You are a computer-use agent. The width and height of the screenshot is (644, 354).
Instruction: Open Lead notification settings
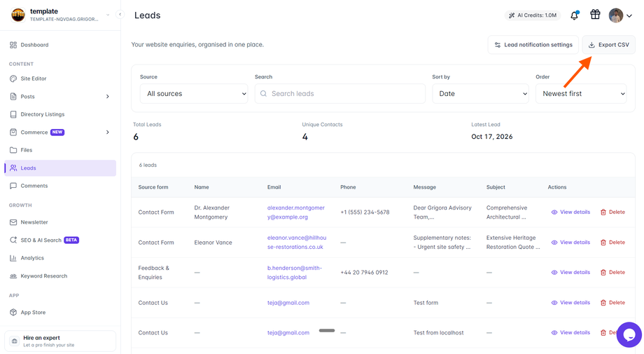[x=533, y=45]
